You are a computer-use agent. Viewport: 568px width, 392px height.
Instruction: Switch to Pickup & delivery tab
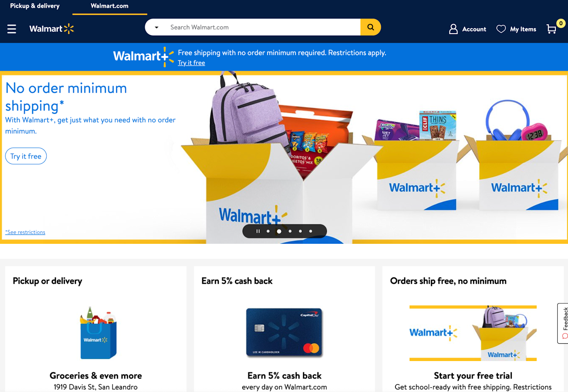35,6
